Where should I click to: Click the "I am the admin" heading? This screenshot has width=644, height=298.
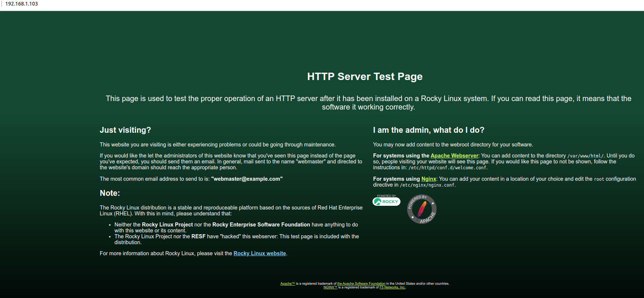point(428,130)
